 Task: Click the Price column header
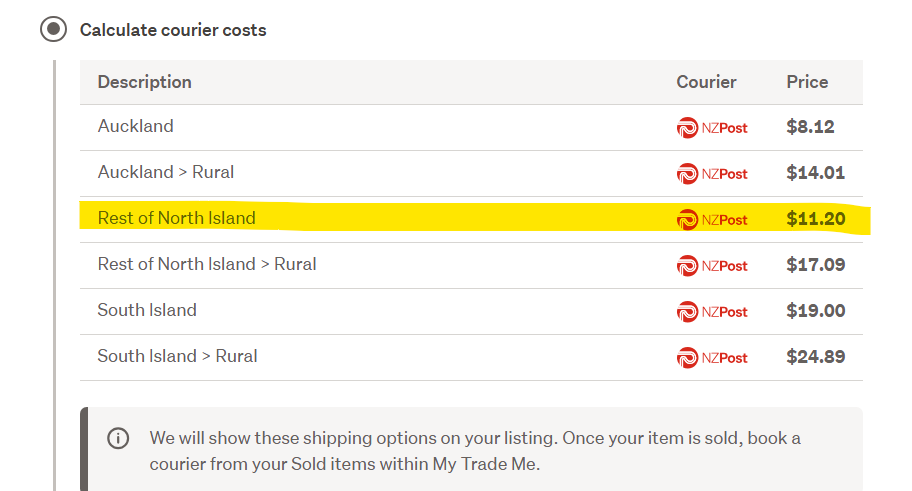pyautogui.click(x=807, y=82)
